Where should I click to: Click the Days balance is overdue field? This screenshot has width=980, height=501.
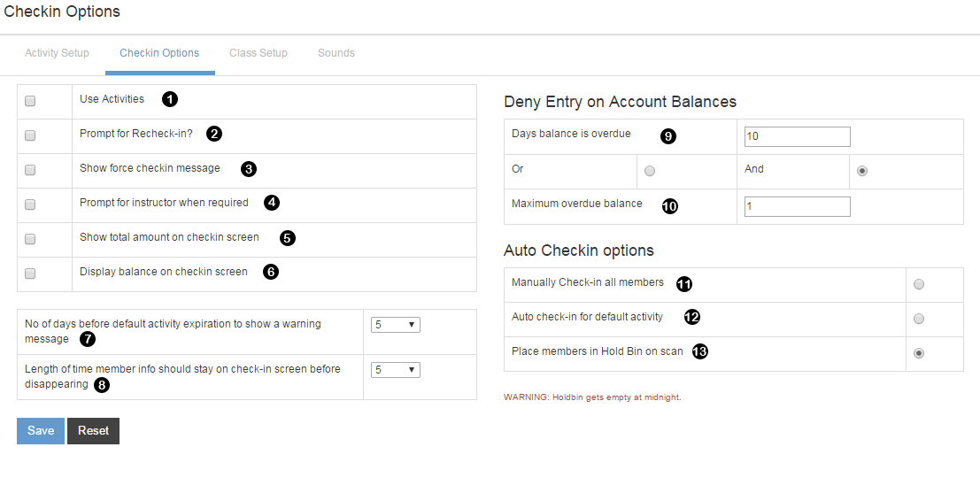[797, 136]
